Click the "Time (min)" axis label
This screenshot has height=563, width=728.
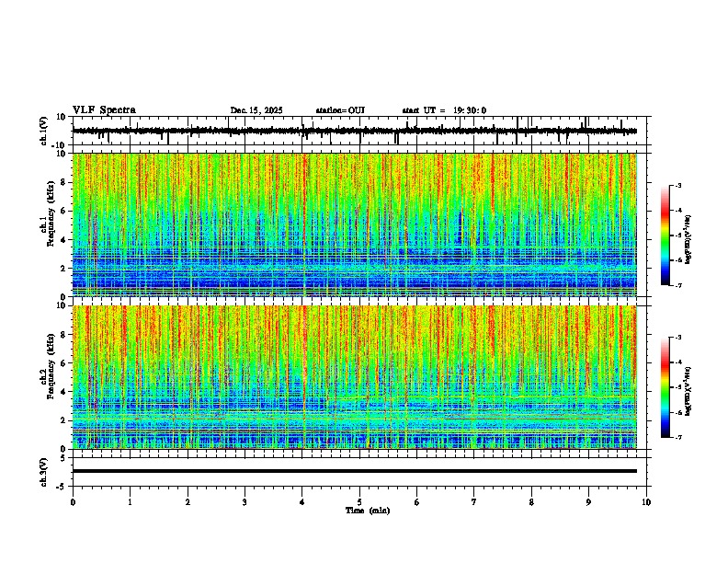point(368,511)
